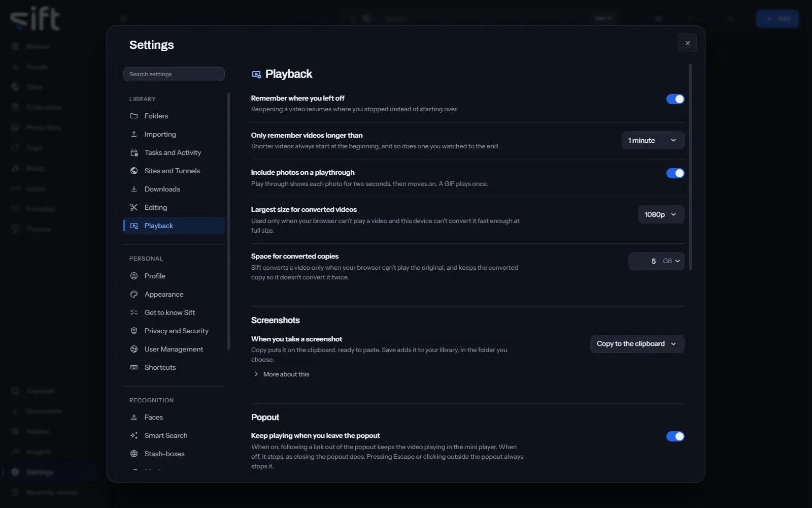Click the Appearance palette icon
Viewport: 812px width, 508px height.
(x=134, y=294)
